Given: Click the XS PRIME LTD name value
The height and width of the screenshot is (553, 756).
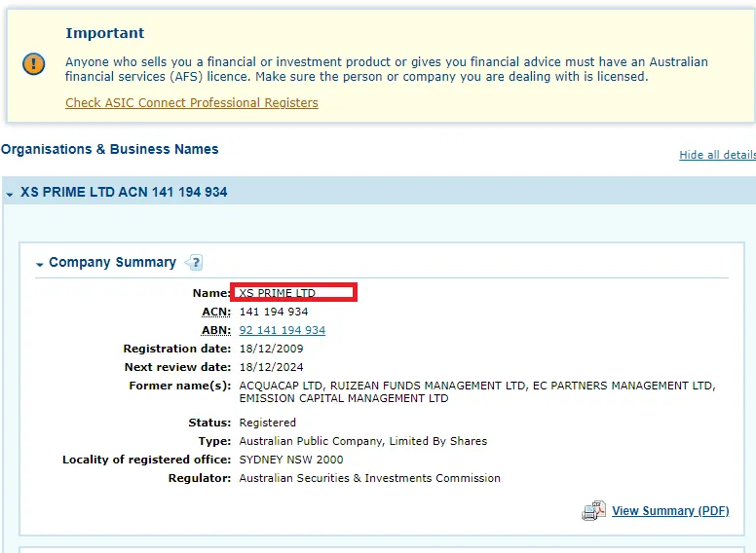Looking at the screenshot, I should point(277,293).
